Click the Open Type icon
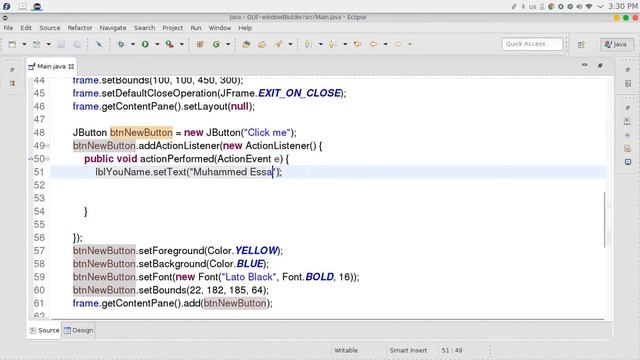 pyautogui.click(x=246, y=44)
